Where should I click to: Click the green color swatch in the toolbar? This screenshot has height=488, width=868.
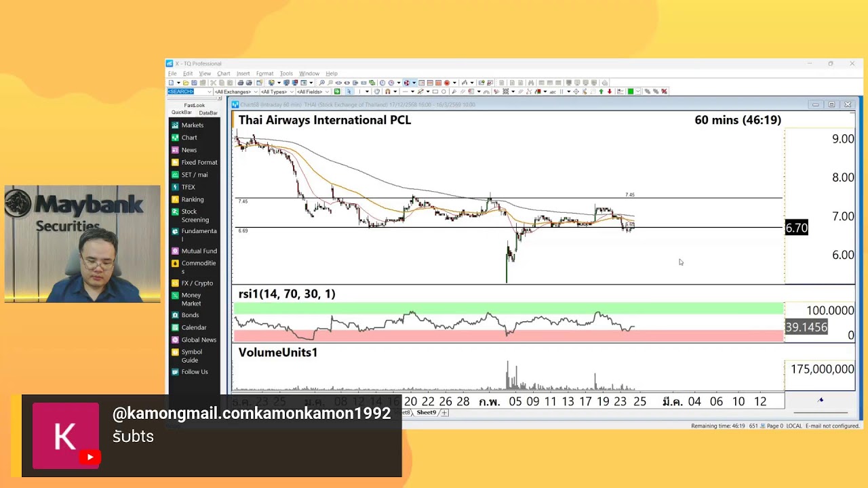(631, 91)
